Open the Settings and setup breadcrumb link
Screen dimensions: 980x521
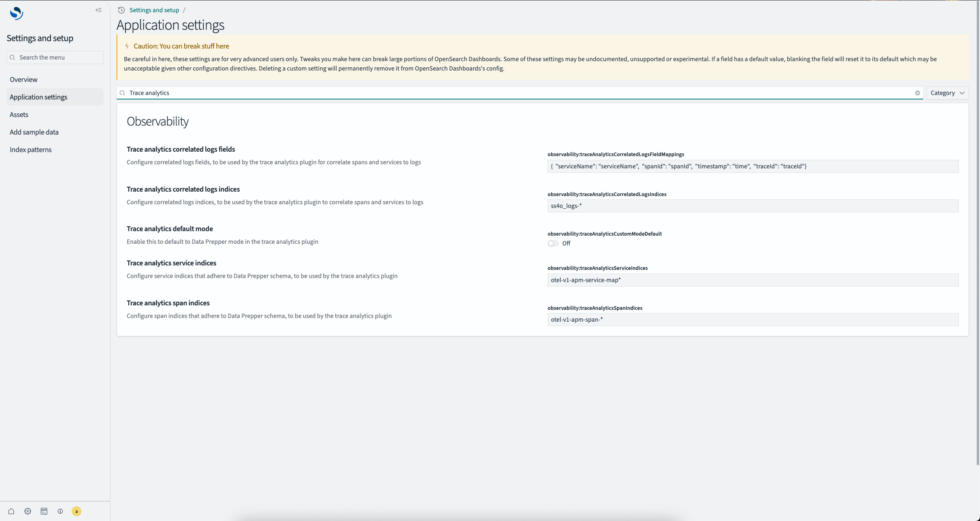coord(154,10)
